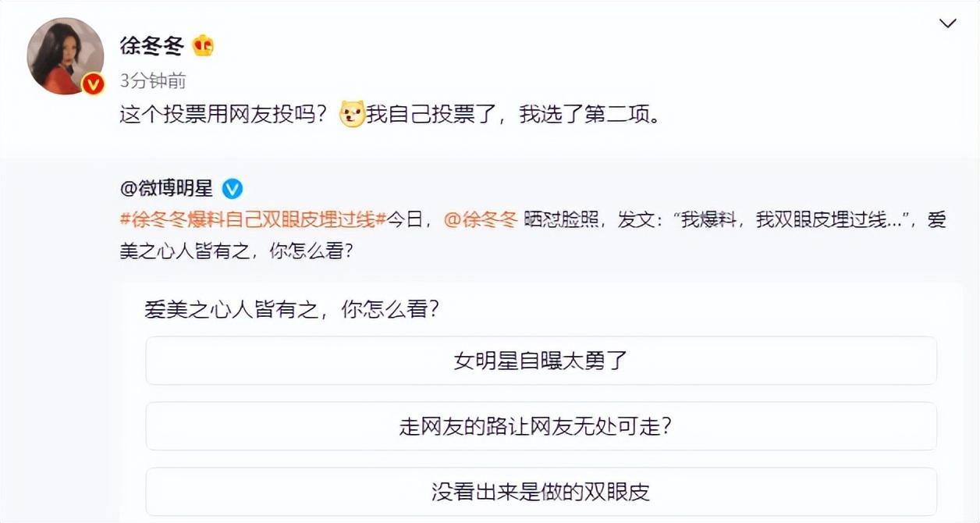980x523 pixels.
Task: Click the orange @徐冬冬 mention in repost
Action: [480, 220]
